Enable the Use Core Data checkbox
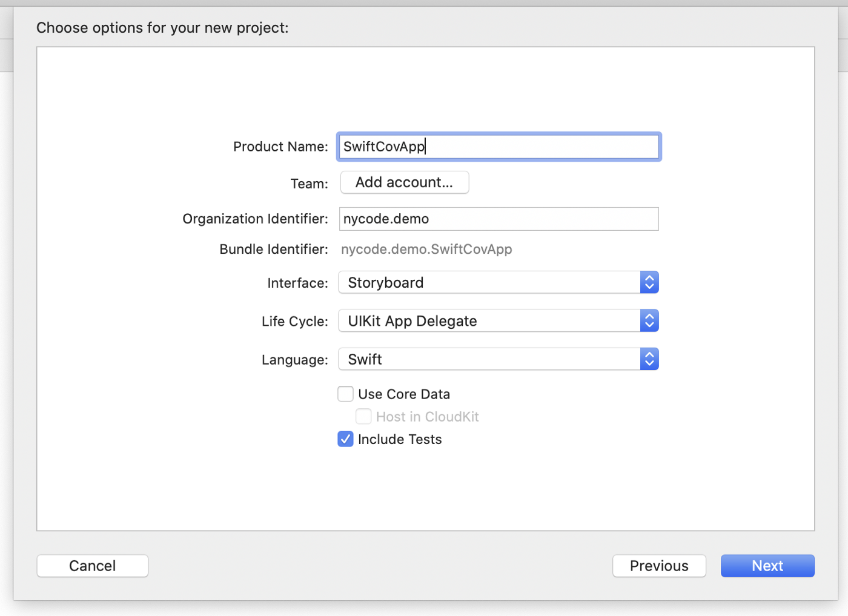Viewport: 848px width, 616px height. (x=346, y=394)
